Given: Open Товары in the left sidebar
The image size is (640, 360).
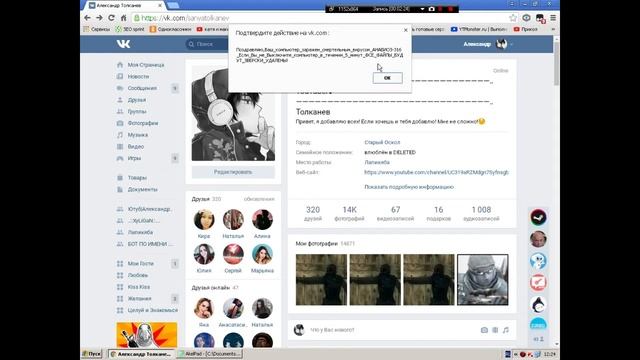Looking at the screenshot, I should pos(137,178).
